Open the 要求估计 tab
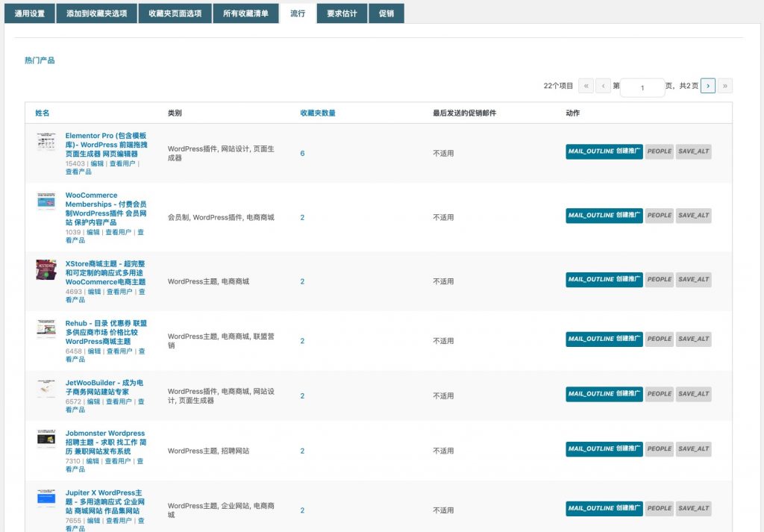Image resolution: width=764 pixels, height=532 pixels. (342, 13)
